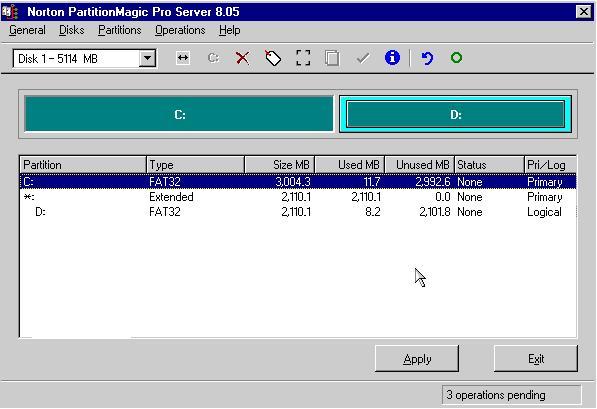Click the Check partition checkmark icon
597x409 pixels.
point(362,58)
